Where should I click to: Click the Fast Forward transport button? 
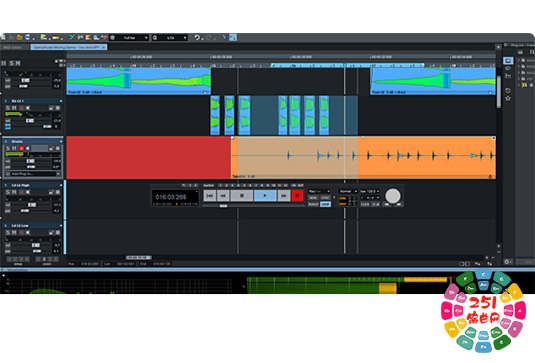coord(284,196)
